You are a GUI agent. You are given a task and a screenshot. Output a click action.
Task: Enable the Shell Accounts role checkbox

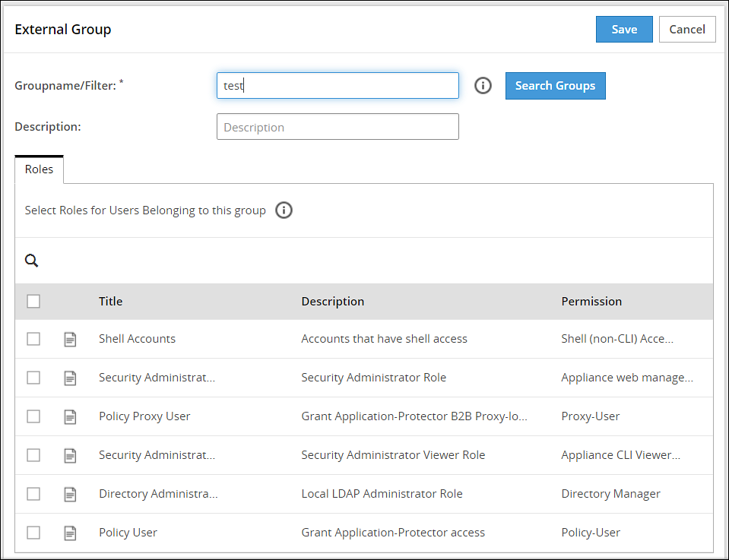coord(33,339)
